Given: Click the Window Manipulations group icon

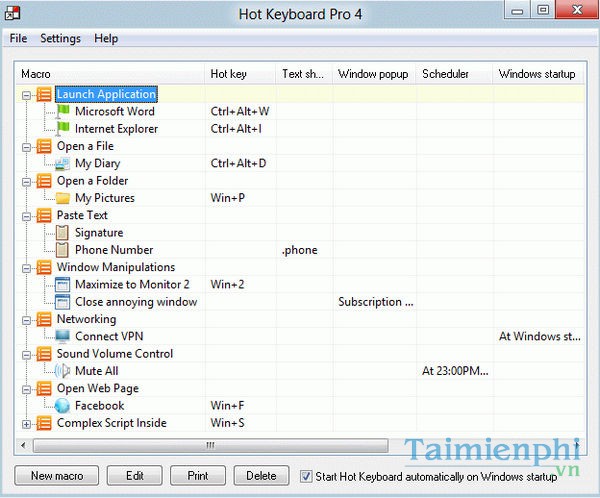Looking at the screenshot, I should 44,267.
